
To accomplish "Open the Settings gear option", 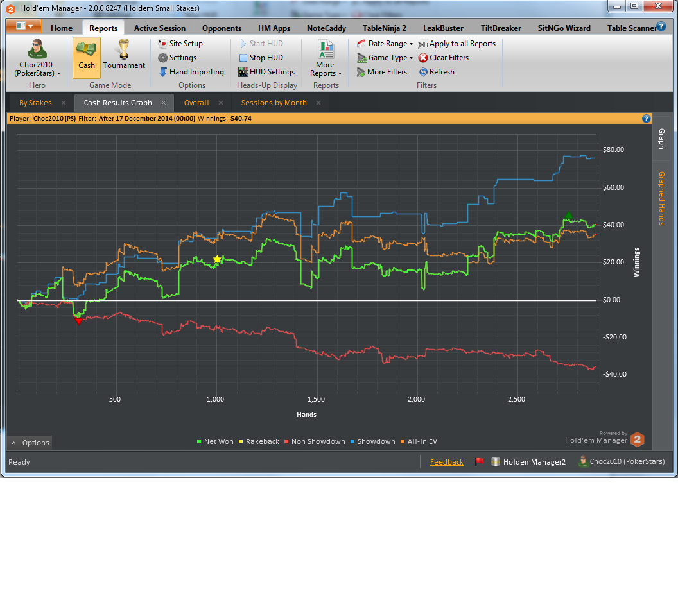I will pos(177,58).
